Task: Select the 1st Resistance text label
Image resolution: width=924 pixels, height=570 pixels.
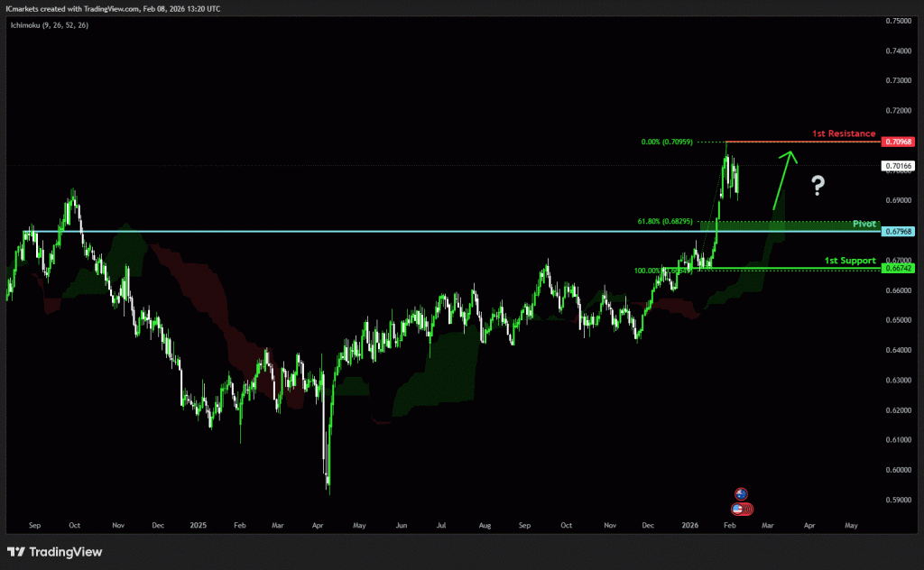Action: (x=844, y=133)
